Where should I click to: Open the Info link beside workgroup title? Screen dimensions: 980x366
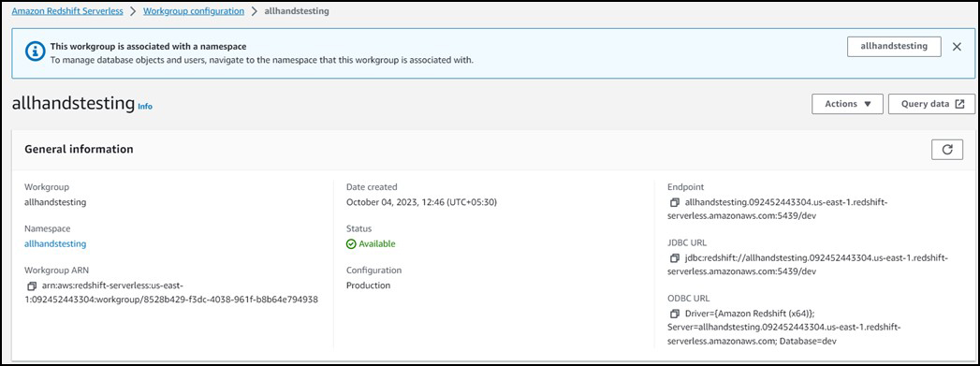[x=145, y=107]
